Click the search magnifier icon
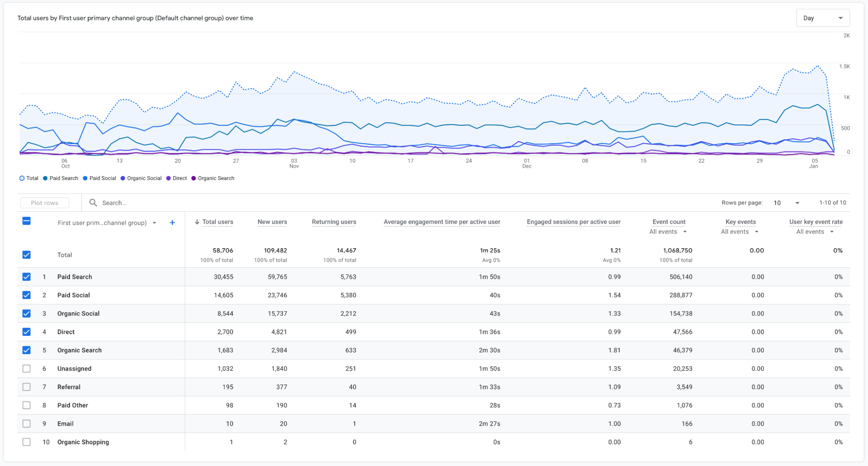The width and height of the screenshot is (868, 466). click(93, 203)
